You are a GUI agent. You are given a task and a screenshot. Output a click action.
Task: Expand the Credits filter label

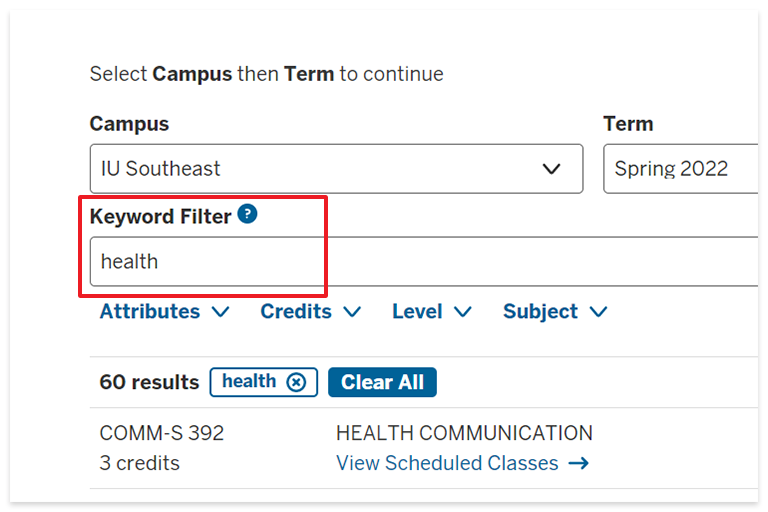pyautogui.click(x=296, y=312)
